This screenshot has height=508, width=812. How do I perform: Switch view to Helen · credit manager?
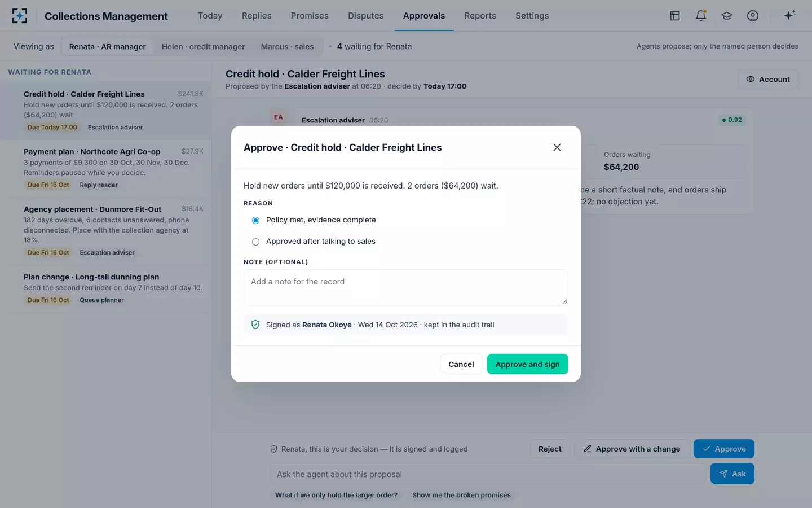coord(203,46)
